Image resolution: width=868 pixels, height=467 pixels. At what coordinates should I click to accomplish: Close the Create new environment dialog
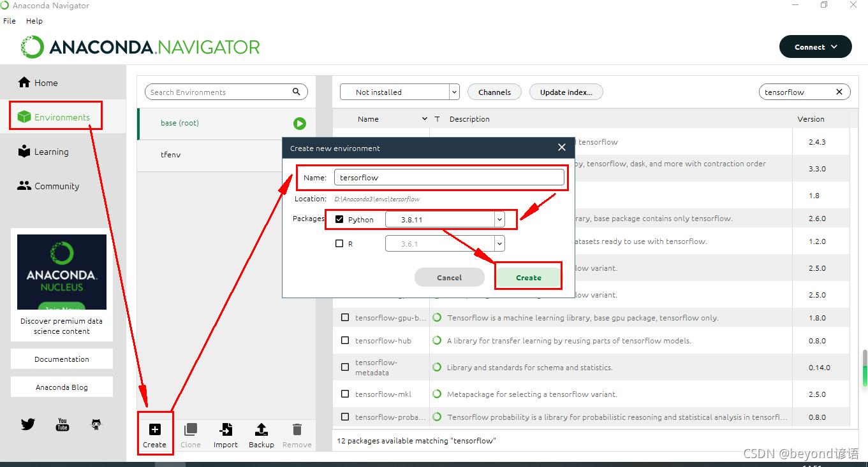(x=562, y=147)
